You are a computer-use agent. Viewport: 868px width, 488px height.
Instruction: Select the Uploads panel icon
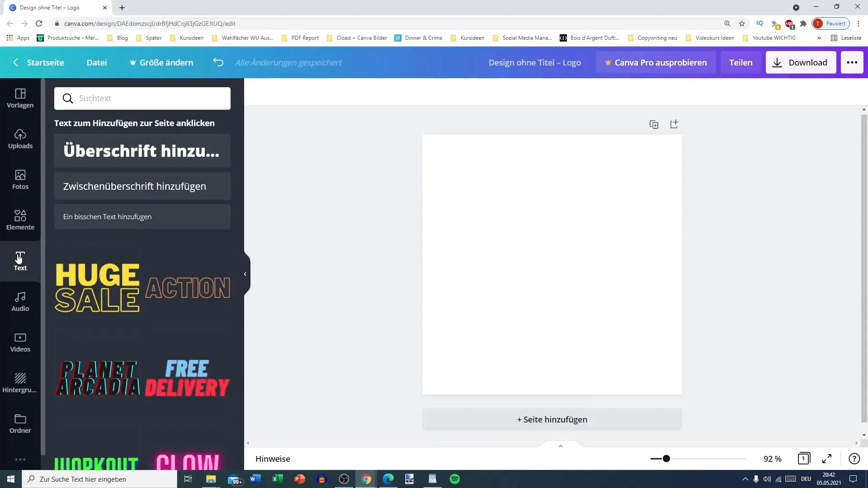tap(20, 139)
